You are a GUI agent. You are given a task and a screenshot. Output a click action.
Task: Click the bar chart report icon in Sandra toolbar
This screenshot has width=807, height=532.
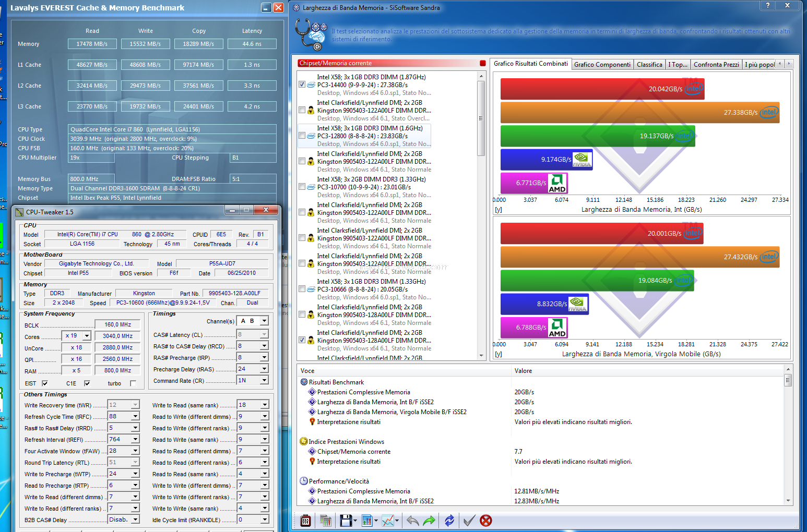pyautogui.click(x=366, y=520)
